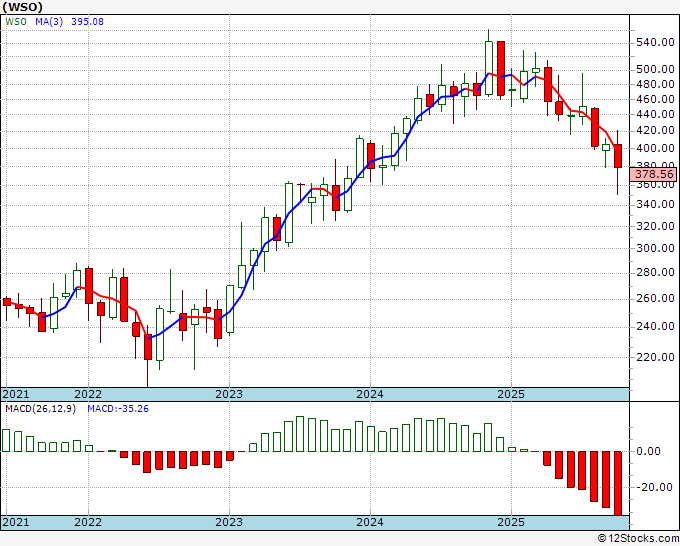The height and width of the screenshot is (546, 680).
Task: Click the MA(3) legend label
Action: (49, 22)
